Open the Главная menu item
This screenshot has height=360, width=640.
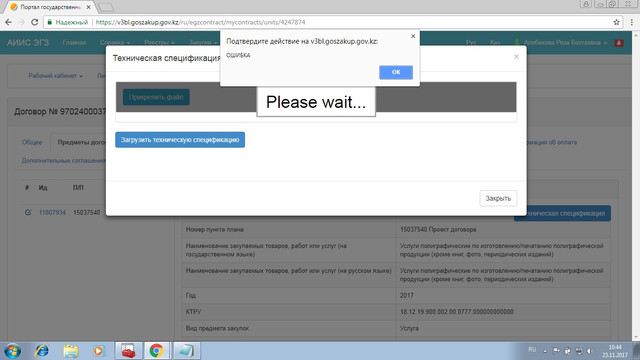point(74,42)
